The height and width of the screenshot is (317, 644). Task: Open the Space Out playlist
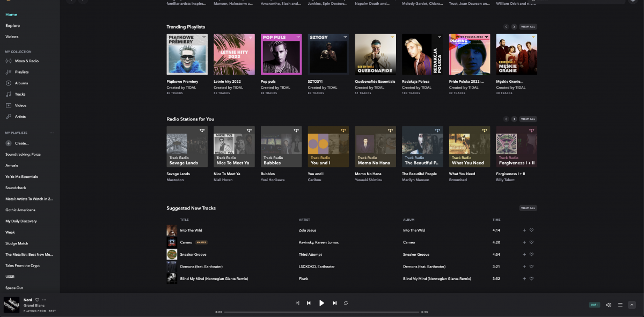coord(14,288)
